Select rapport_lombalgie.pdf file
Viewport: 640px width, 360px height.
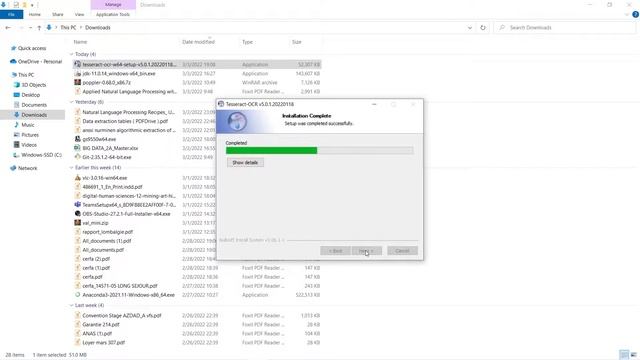107,231
